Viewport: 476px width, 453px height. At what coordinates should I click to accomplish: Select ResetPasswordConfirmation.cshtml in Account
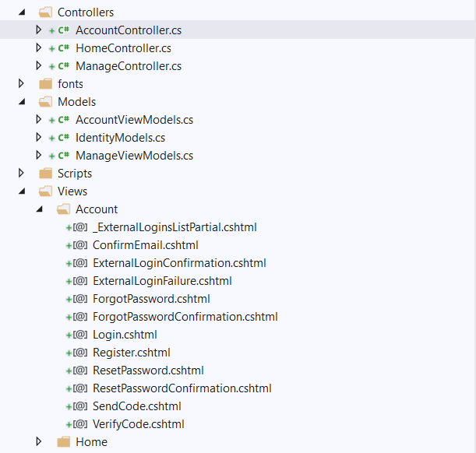182,388
